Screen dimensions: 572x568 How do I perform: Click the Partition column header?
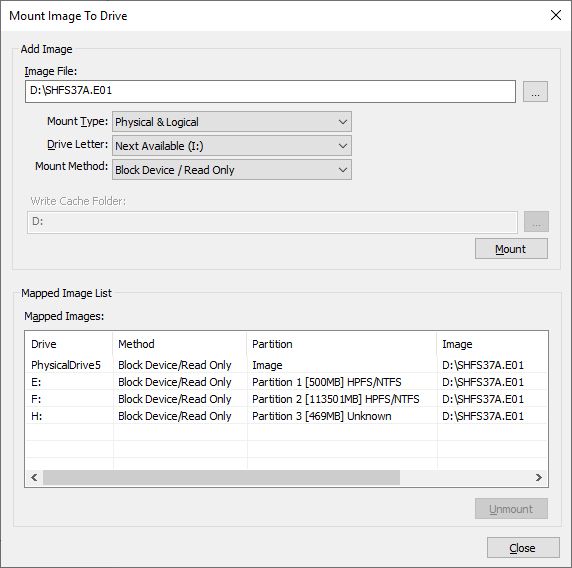pos(341,344)
